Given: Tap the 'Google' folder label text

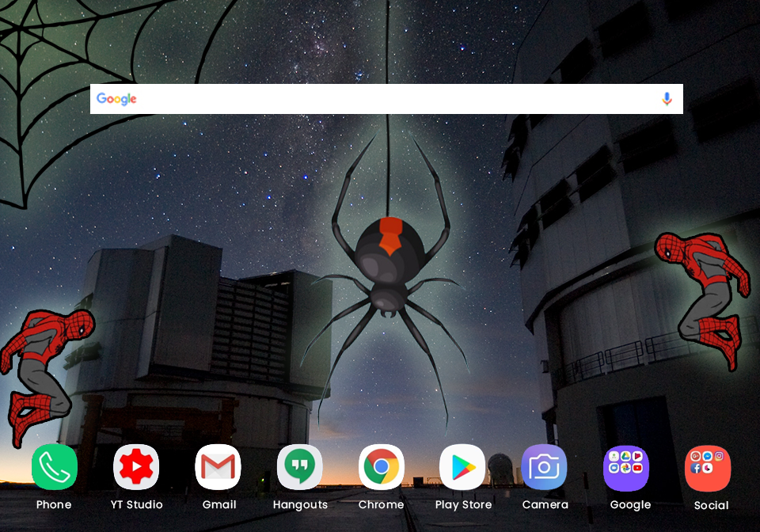Looking at the screenshot, I should [630, 505].
